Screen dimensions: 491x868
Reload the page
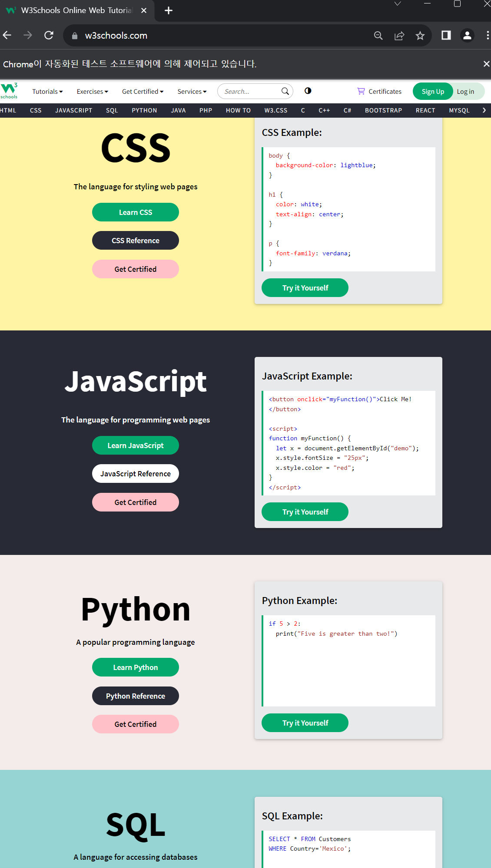[49, 35]
